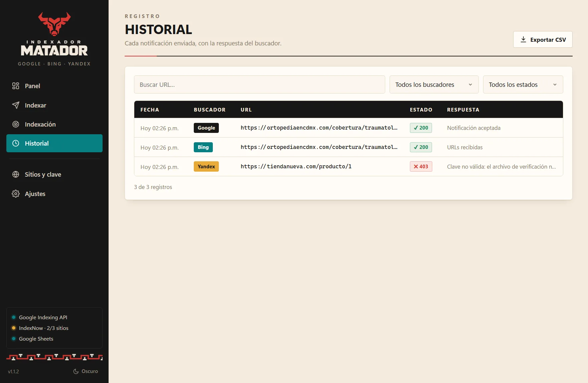
Task: Click '3 de 3 registros' count
Action: (x=153, y=187)
